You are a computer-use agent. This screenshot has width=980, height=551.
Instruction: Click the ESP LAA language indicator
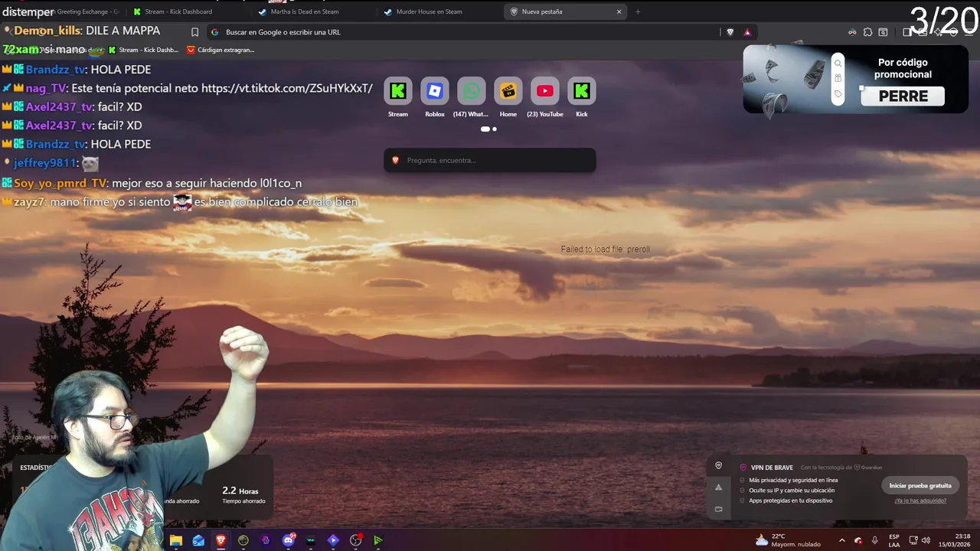click(894, 540)
